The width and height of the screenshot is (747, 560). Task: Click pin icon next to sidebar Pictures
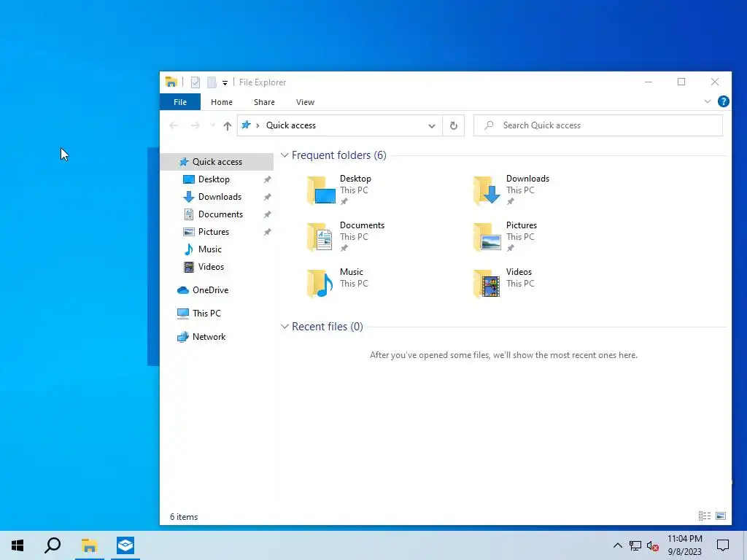267,233
